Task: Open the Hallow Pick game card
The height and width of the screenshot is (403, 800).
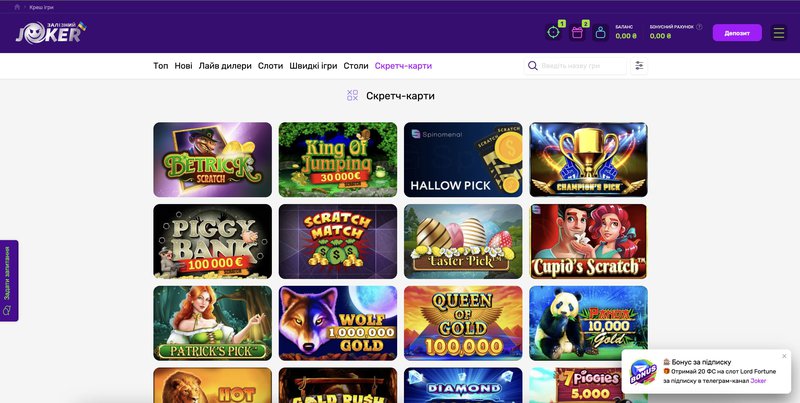Action: click(463, 160)
